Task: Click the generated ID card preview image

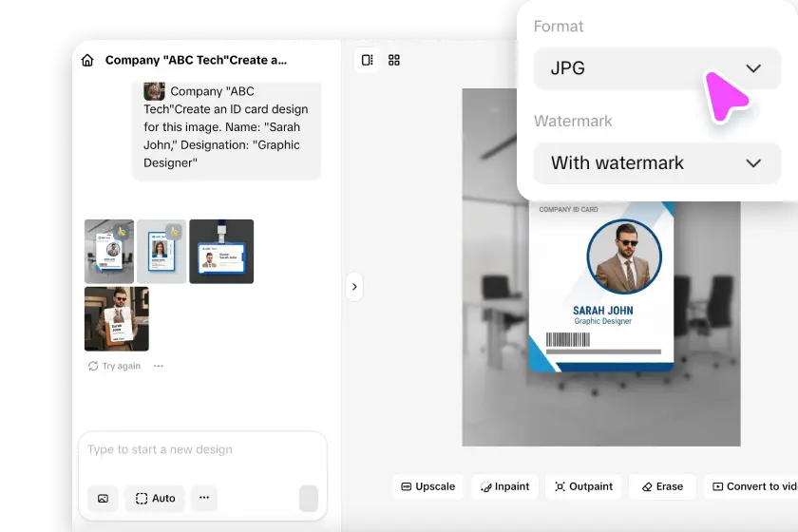Action: pyautogui.click(x=601, y=267)
